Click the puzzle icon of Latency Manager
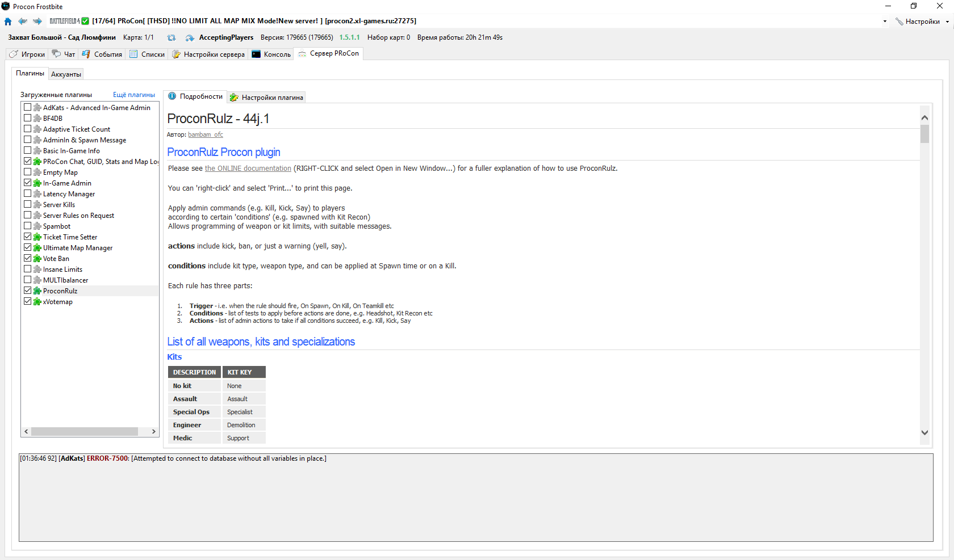This screenshot has width=954, height=560. coord(37,194)
